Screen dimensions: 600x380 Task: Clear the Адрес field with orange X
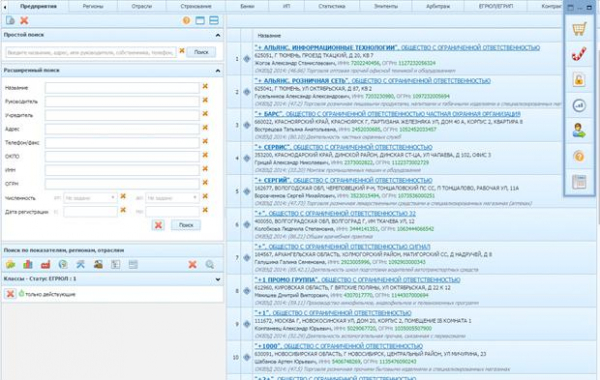(205, 128)
